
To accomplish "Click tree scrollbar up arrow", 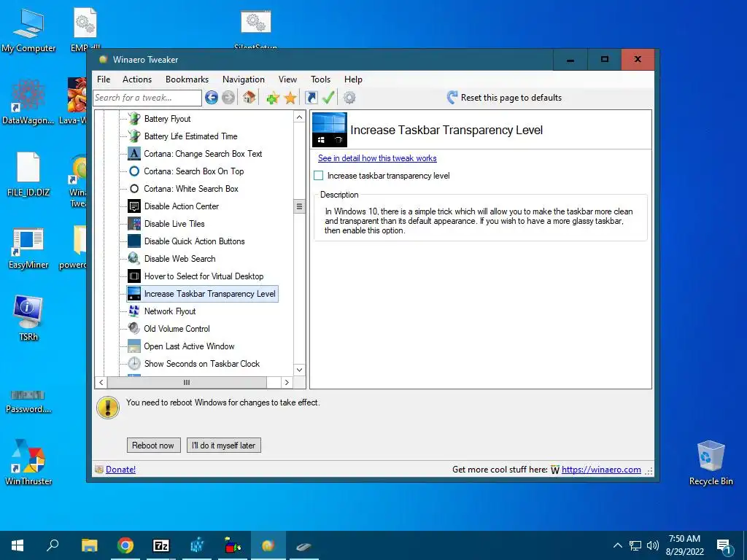I will pos(299,117).
